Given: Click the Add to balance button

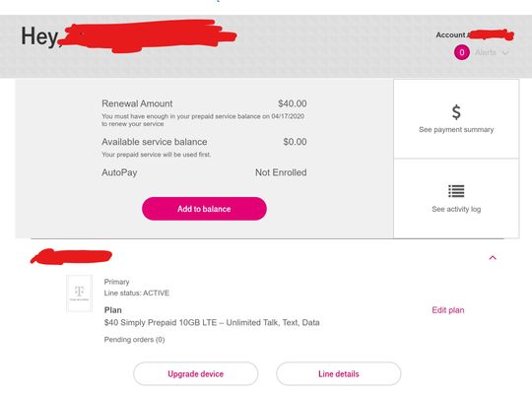Looking at the screenshot, I should pyautogui.click(x=204, y=209).
